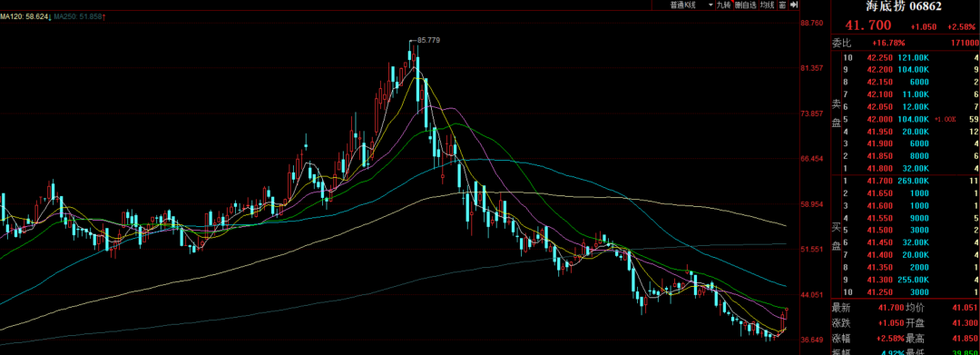Toggle the 均线 moving-average button
980x355 pixels.
[767, 5]
